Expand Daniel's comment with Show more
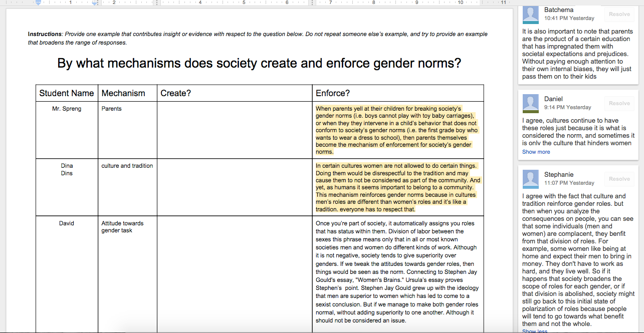 [536, 152]
